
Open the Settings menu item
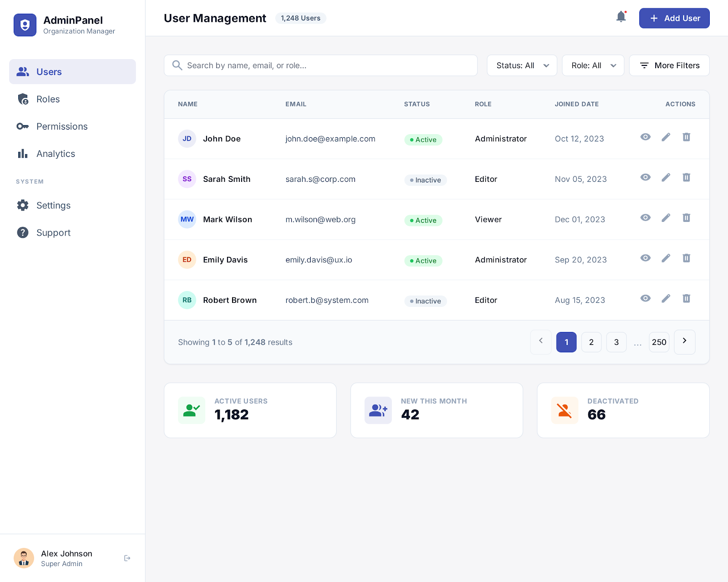pyautogui.click(x=53, y=205)
